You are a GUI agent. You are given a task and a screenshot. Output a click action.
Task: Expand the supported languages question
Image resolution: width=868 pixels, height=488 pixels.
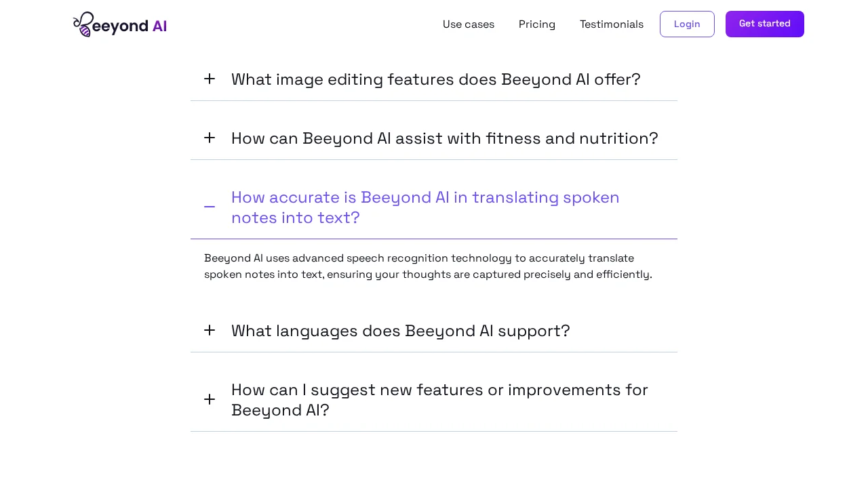(x=400, y=331)
